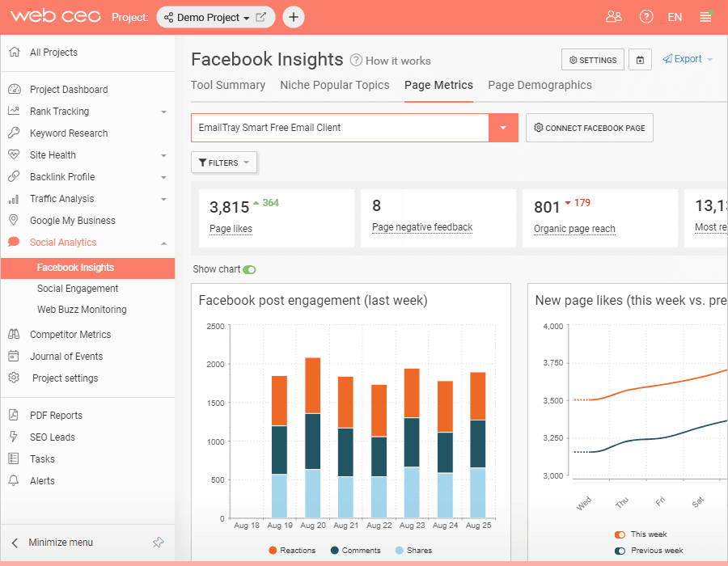This screenshot has height=566, width=728.
Task: Click the How it works link
Action: click(x=398, y=61)
